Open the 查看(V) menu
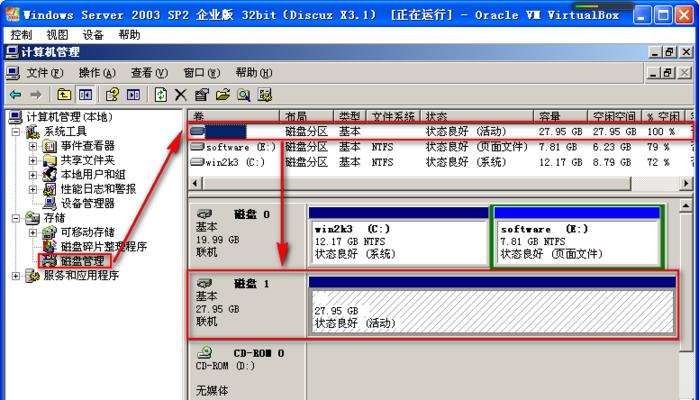The image size is (699, 400). tap(149, 73)
